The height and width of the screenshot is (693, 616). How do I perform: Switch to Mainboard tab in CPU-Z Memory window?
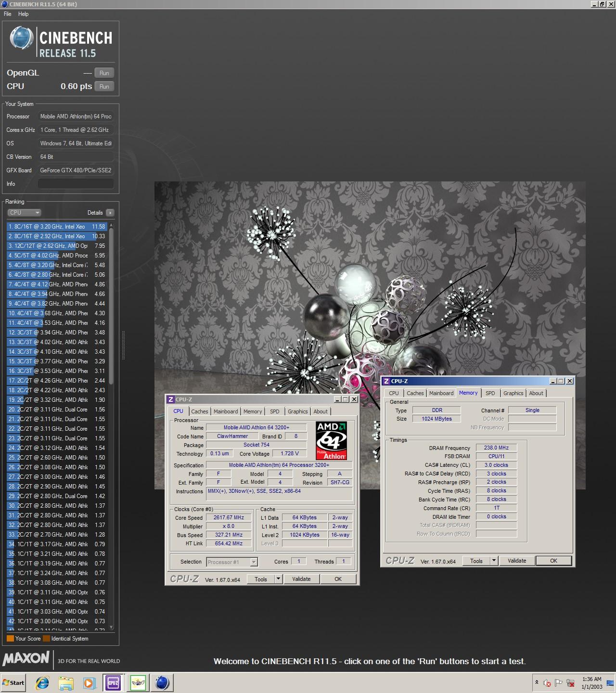coord(441,393)
